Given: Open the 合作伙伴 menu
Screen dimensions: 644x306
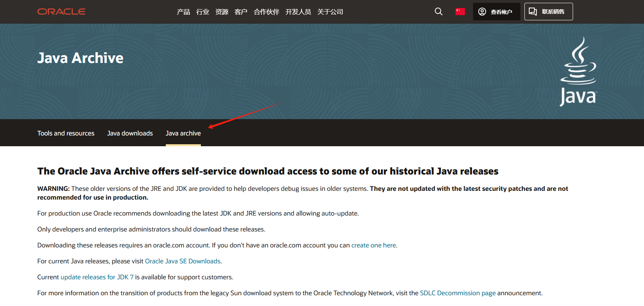Looking at the screenshot, I should 266,12.
